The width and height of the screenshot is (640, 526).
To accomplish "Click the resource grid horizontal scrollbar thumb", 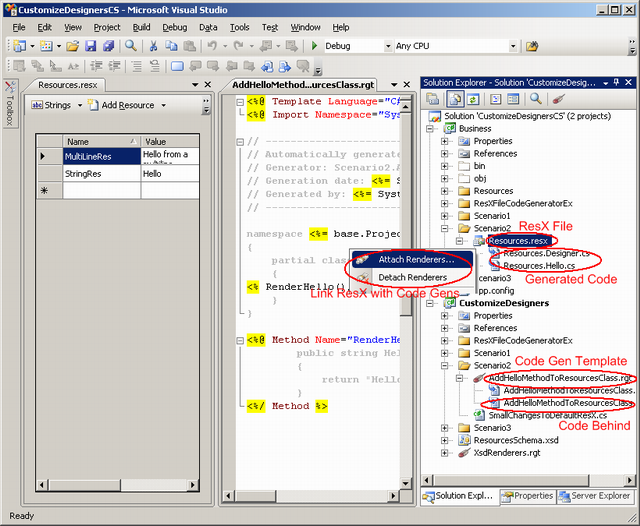I will [85, 485].
